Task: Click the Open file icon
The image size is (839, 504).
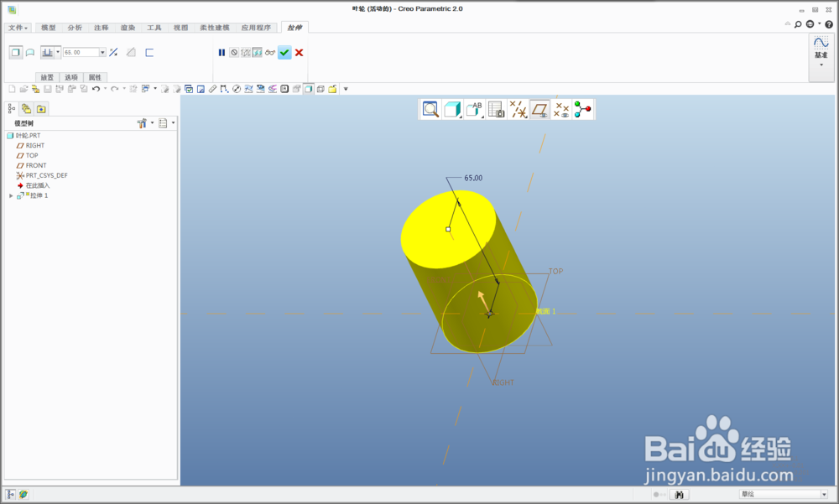Action: click(x=23, y=89)
